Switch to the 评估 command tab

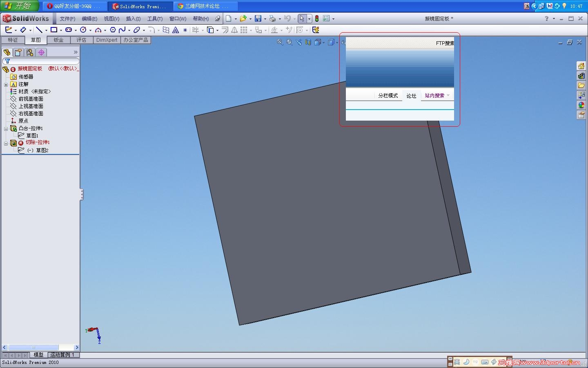[x=81, y=40]
